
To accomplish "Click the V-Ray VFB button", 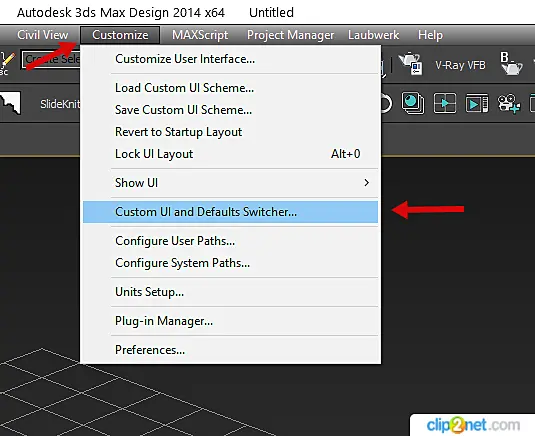I will pos(460,65).
